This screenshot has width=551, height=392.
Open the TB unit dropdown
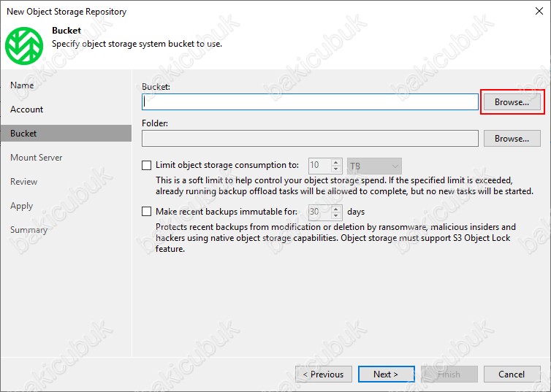pos(374,166)
